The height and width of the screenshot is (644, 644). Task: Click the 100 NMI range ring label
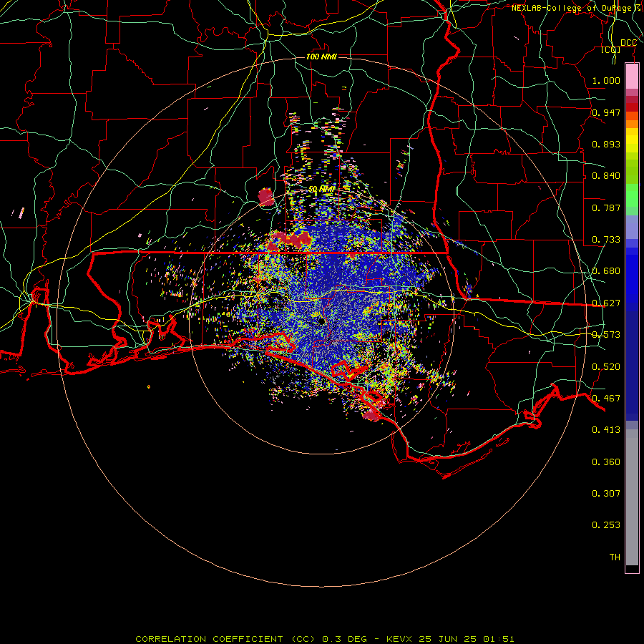point(321,57)
